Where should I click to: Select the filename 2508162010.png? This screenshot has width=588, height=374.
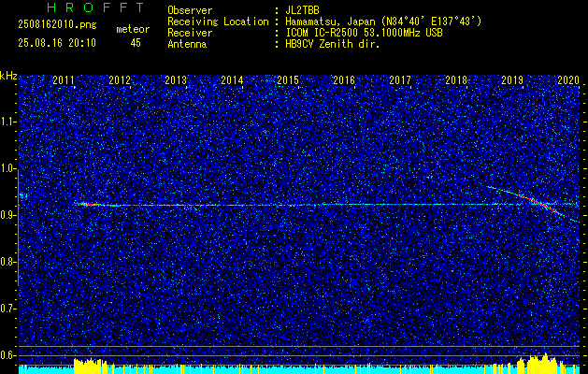[57, 25]
